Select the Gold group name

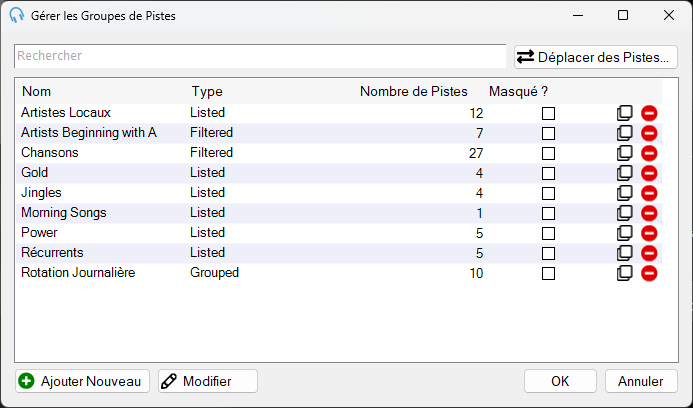34,172
